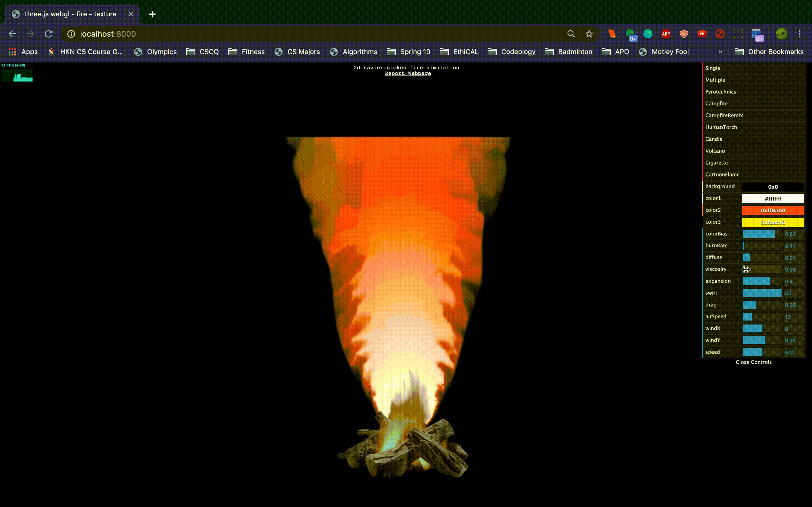Select the Volcano preset
The width and height of the screenshot is (812, 507).
pyautogui.click(x=715, y=151)
